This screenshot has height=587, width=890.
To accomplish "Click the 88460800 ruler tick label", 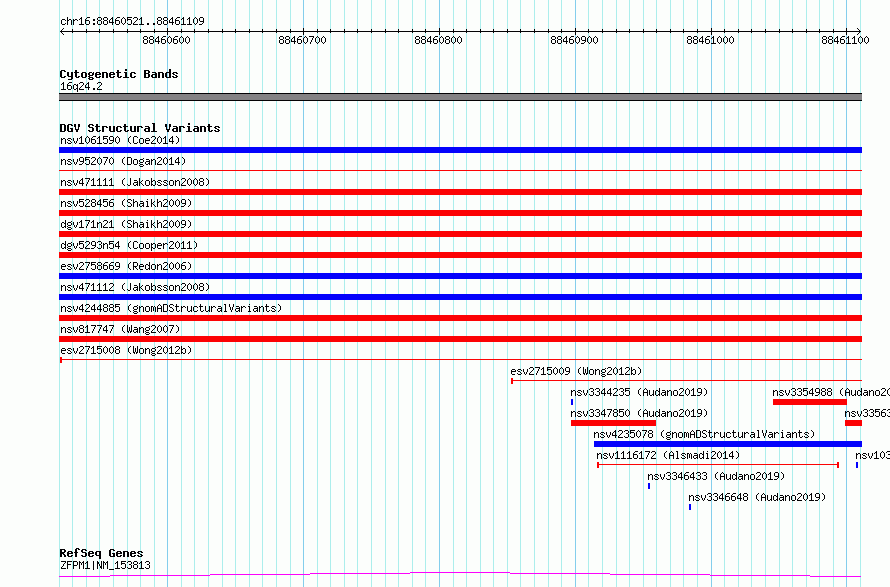I will (438, 40).
